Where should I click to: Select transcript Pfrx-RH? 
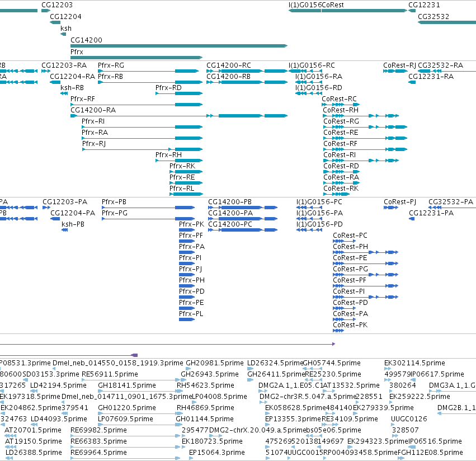coord(179,161)
